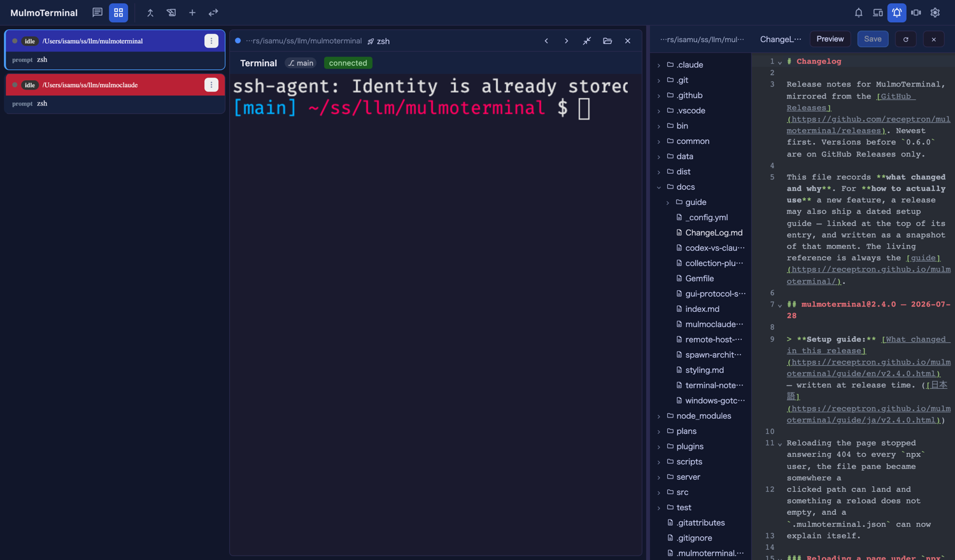Click the collapse/minimize arrows icon in the terminal header

point(587,41)
